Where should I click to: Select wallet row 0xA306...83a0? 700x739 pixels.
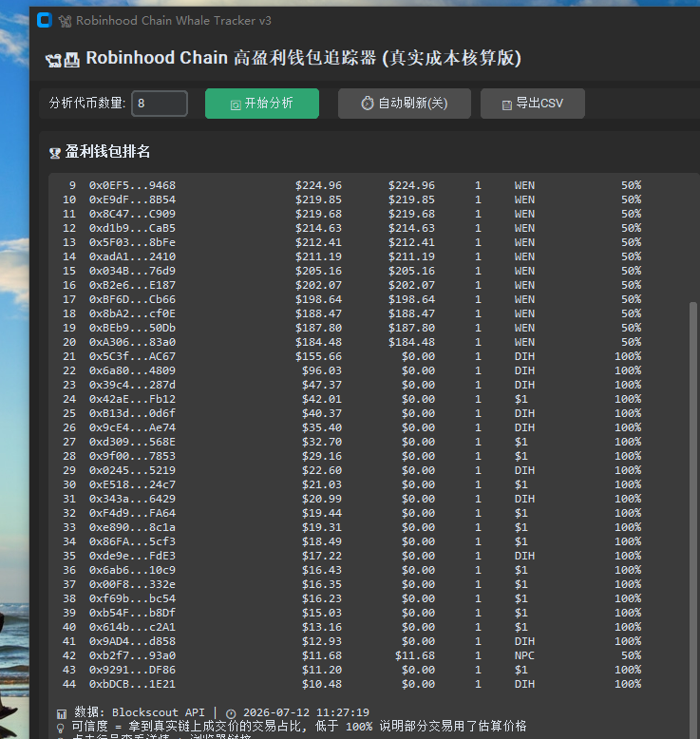point(351,342)
